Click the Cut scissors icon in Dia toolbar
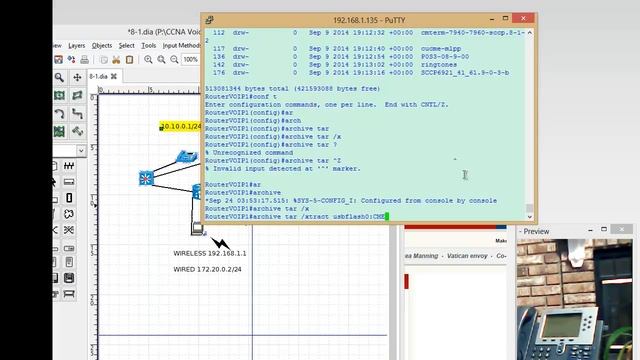640x360 pixels. [x=116, y=60]
